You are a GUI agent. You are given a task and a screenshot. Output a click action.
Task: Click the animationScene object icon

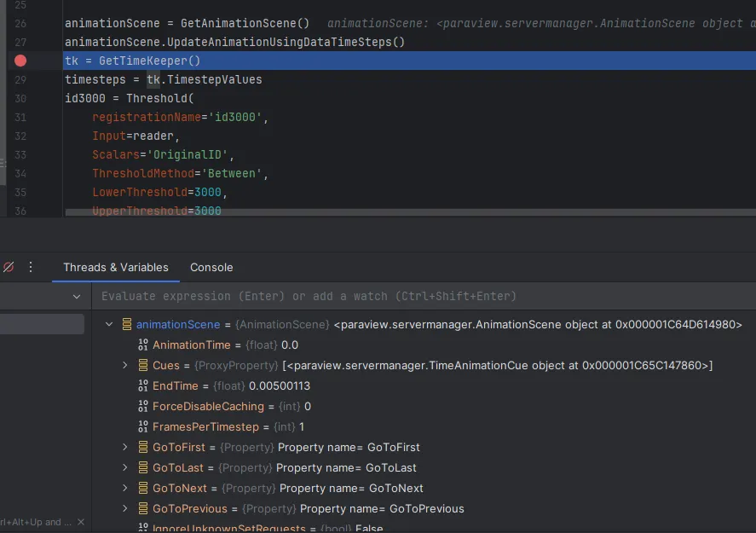(127, 324)
